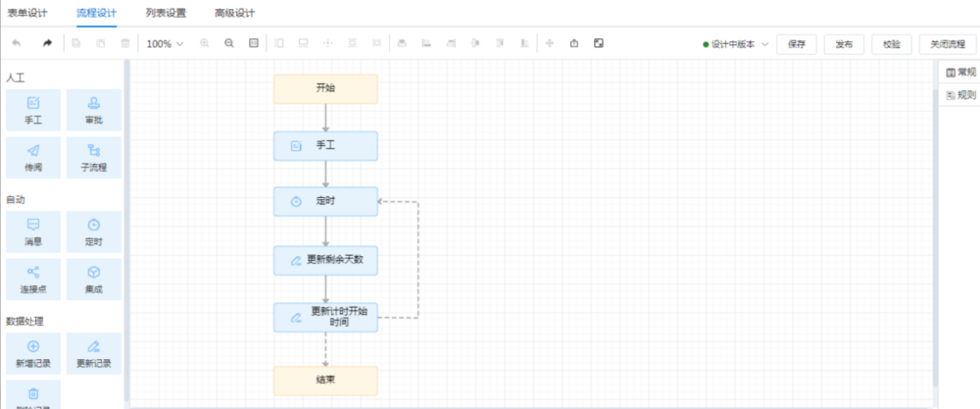This screenshot has height=409, width=980.
Task: Switch to the 表单设计 tab
Action: coord(27,14)
